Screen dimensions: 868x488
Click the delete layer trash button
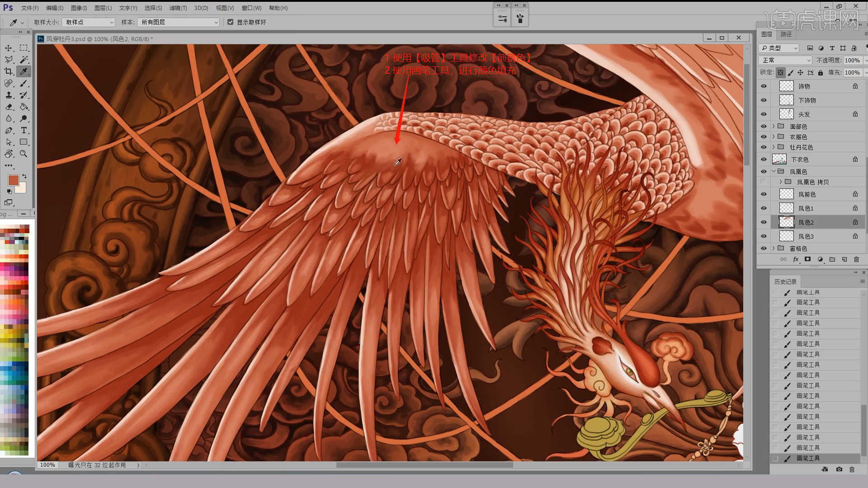pyautogui.click(x=856, y=259)
